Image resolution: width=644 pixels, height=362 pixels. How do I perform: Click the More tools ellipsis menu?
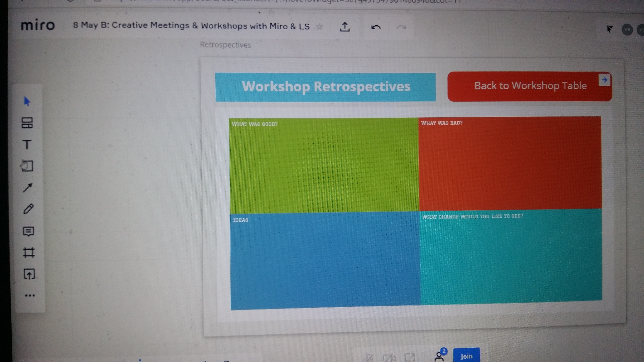click(29, 295)
